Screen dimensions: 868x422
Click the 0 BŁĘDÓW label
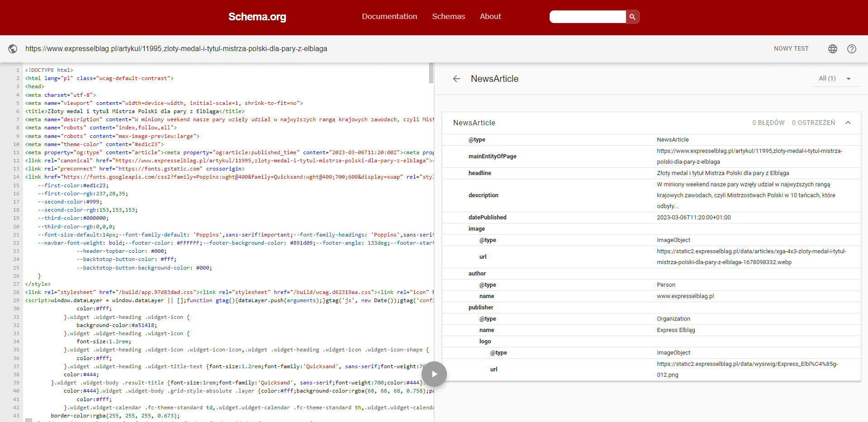[768, 123]
